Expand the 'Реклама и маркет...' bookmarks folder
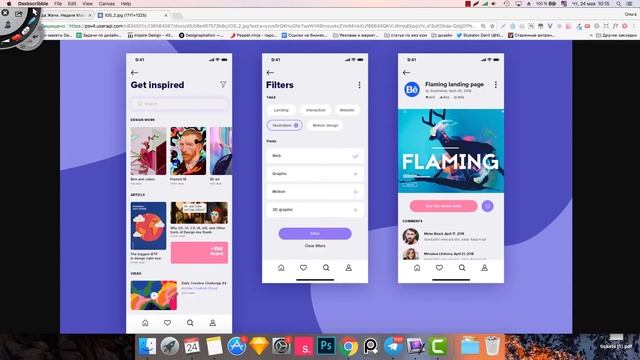The height and width of the screenshot is (360, 640). click(x=356, y=36)
